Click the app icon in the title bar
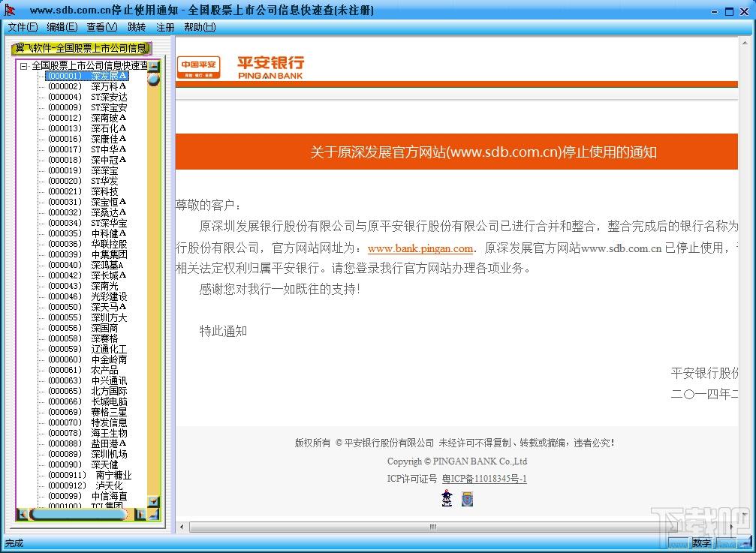This screenshot has height=553, width=756. pos(9,9)
